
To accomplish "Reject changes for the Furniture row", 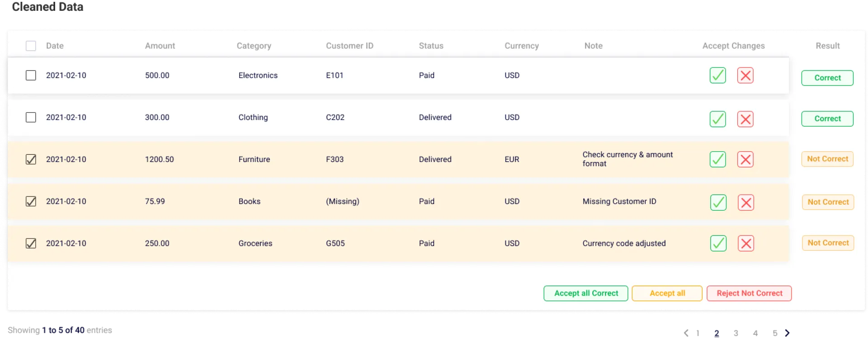I will [x=745, y=159].
